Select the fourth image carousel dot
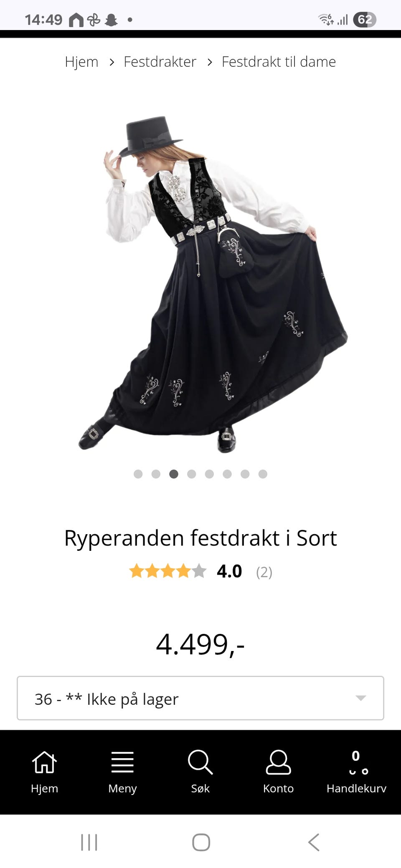The image size is (401, 868). 192,474
